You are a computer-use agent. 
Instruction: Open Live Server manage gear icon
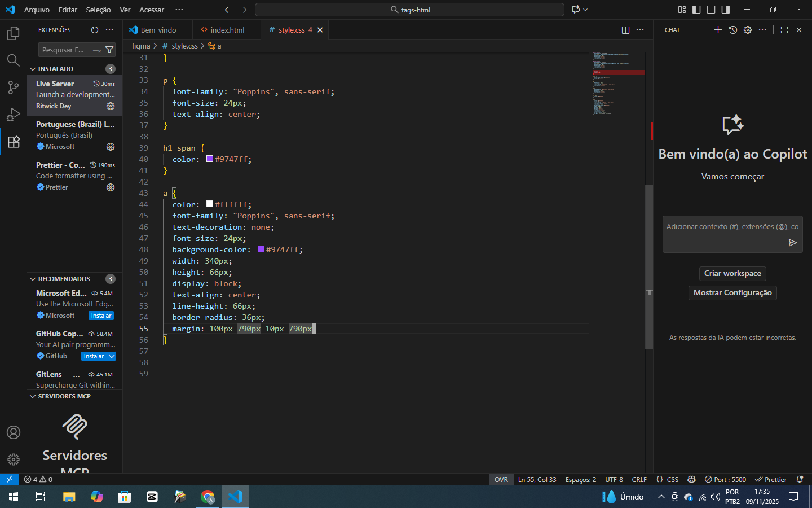point(111,106)
